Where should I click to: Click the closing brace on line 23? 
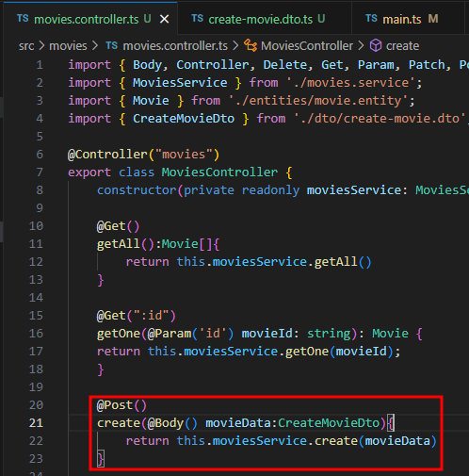pos(101,459)
